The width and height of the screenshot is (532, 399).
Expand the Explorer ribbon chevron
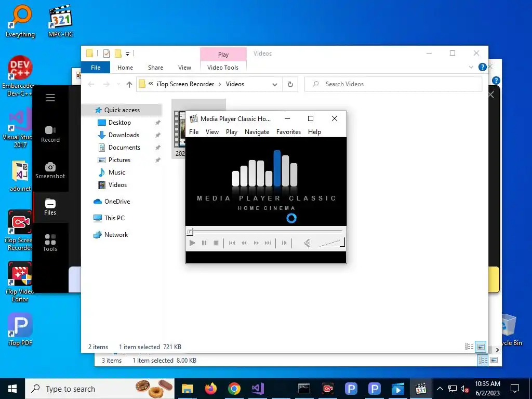[x=471, y=67]
